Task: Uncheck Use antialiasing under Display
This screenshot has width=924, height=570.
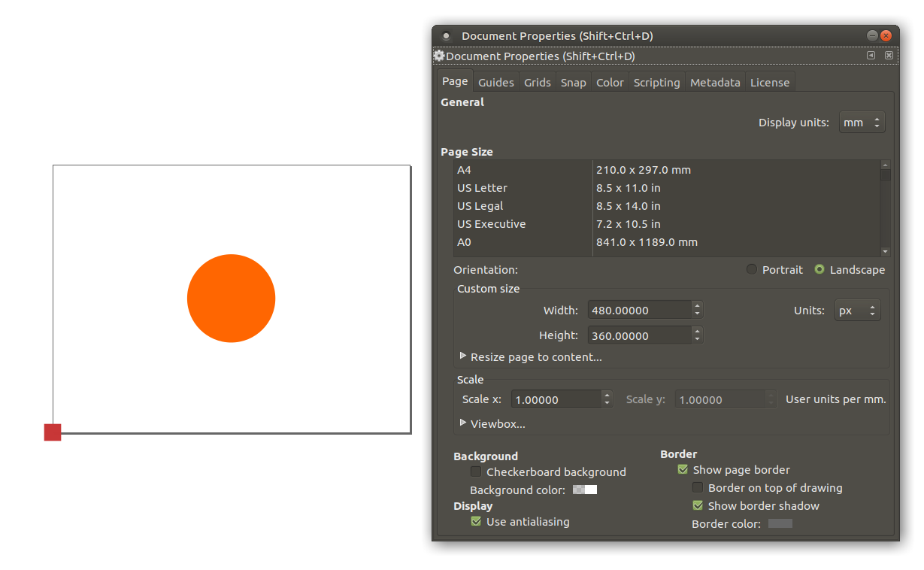Action: click(475, 521)
